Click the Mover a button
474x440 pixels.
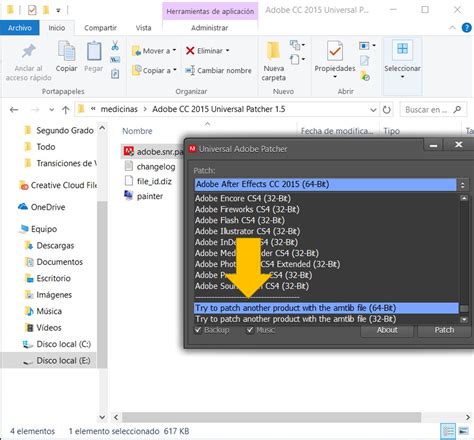[154, 51]
